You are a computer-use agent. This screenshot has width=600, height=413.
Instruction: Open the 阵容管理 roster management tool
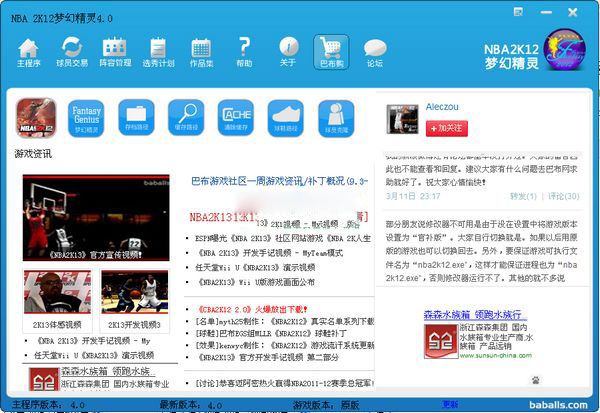(115, 53)
